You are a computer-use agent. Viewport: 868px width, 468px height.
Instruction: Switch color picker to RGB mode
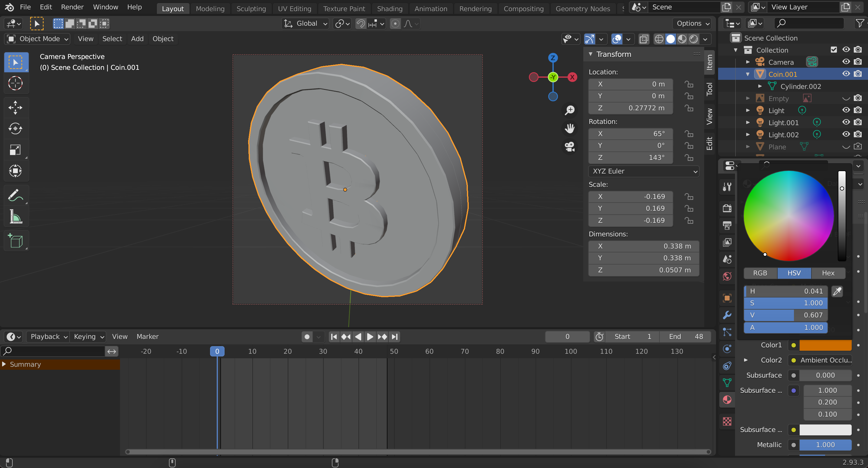point(760,273)
